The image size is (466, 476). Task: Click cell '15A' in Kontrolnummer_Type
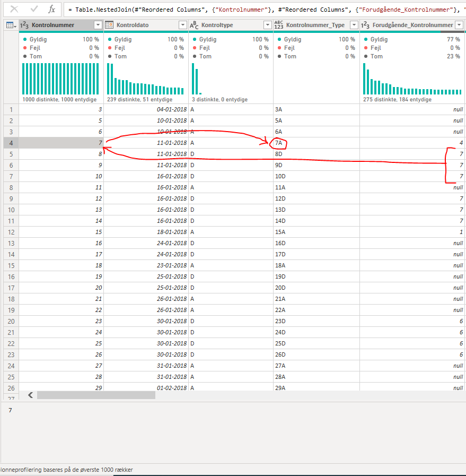pyautogui.click(x=316, y=232)
